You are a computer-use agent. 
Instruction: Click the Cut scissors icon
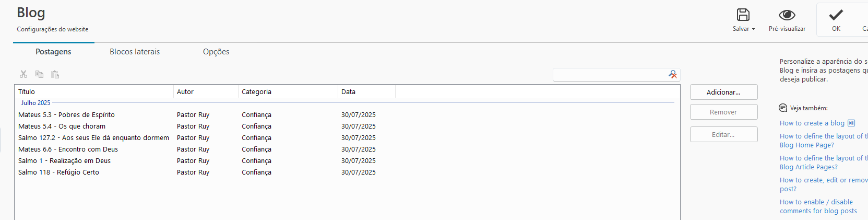pyautogui.click(x=23, y=74)
